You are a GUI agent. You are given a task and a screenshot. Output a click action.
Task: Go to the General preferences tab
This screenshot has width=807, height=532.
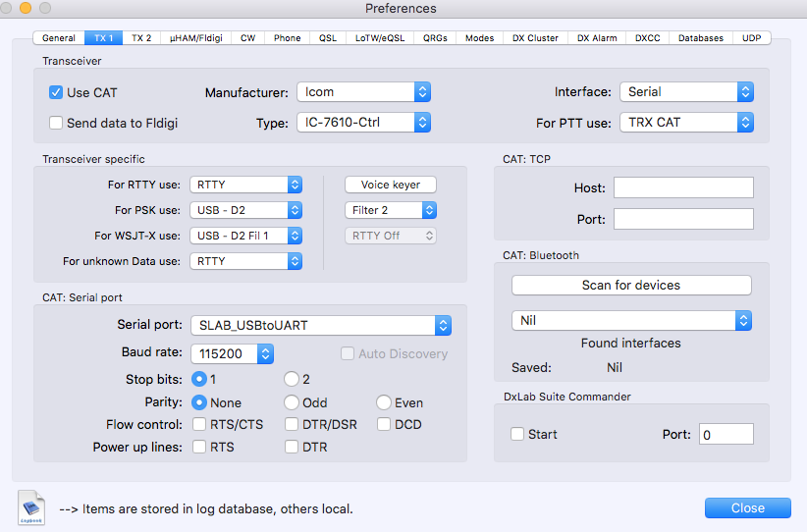tap(59, 38)
